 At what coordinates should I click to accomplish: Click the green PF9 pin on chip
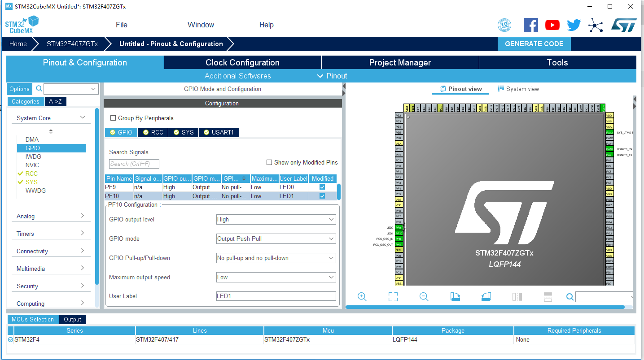pyautogui.click(x=399, y=228)
